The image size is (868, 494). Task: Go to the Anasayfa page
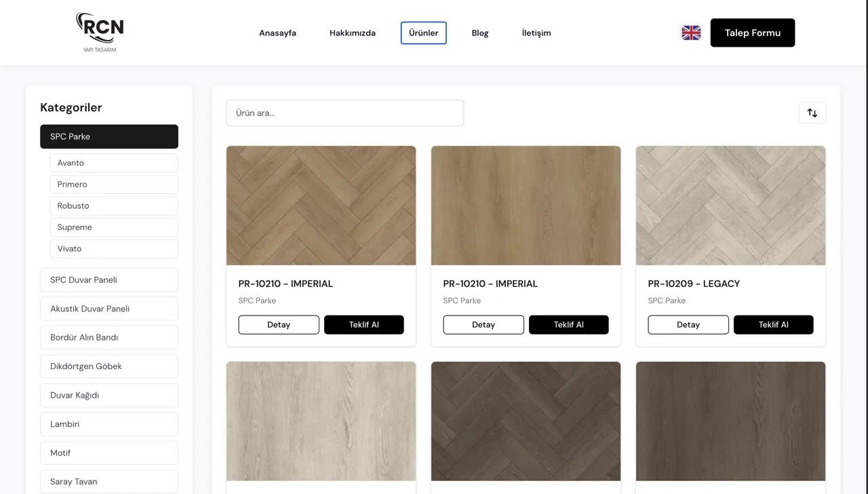point(277,33)
